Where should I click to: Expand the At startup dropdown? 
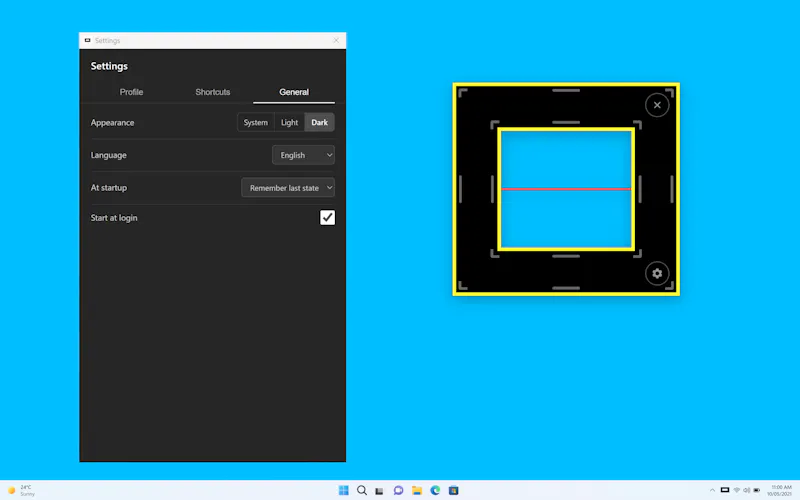point(288,188)
